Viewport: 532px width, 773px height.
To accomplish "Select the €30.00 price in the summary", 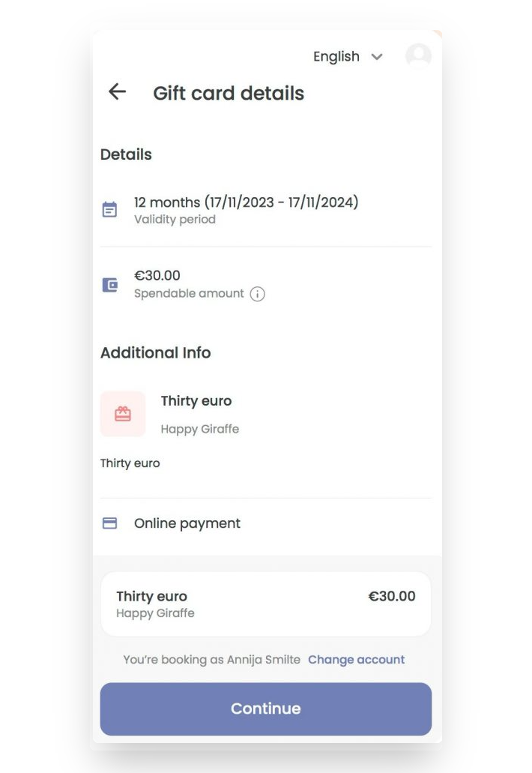I will pyautogui.click(x=392, y=596).
